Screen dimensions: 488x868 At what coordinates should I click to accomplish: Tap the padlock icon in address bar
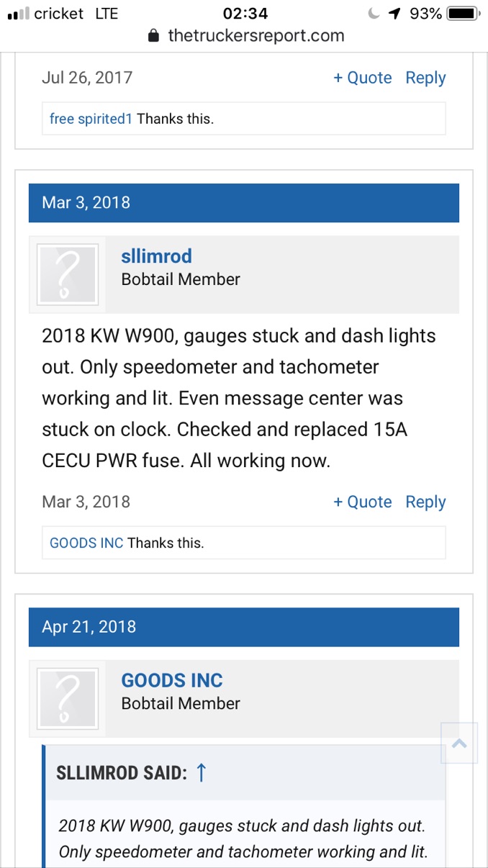[153, 36]
